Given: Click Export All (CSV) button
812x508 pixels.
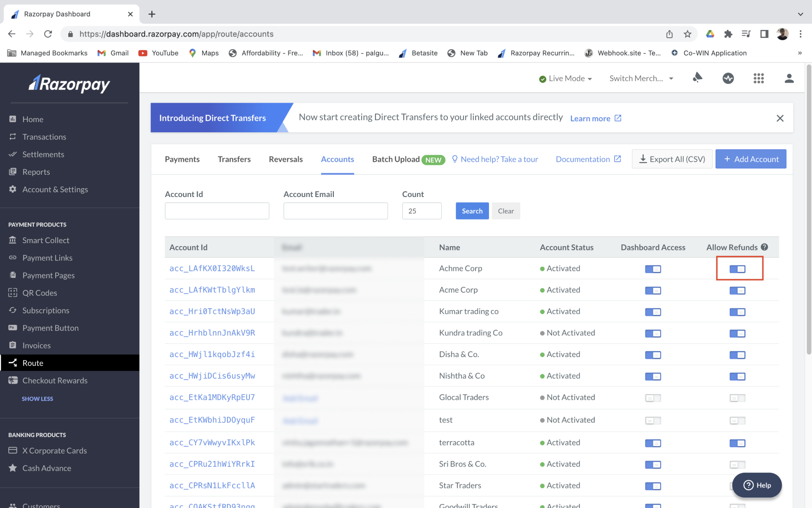Looking at the screenshot, I should pos(672,159).
